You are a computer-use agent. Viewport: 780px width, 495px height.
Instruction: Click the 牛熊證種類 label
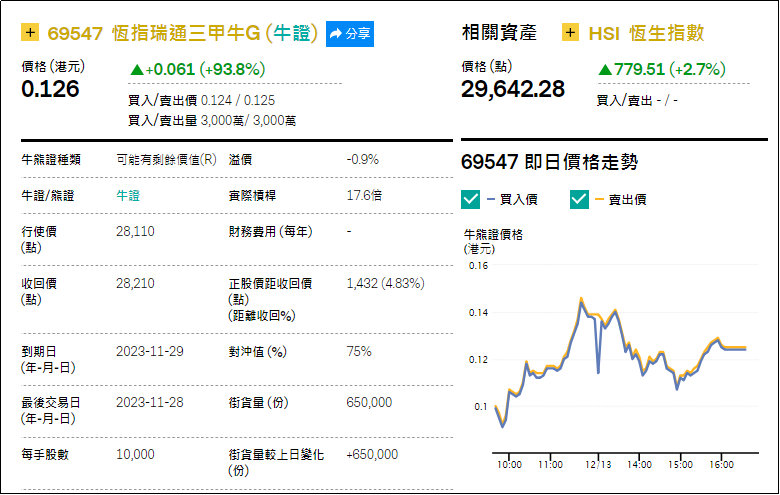click(x=51, y=160)
